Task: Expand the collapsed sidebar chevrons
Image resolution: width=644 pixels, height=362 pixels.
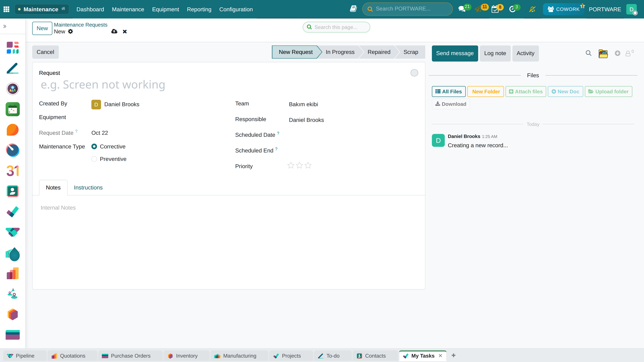Action: click(5, 26)
